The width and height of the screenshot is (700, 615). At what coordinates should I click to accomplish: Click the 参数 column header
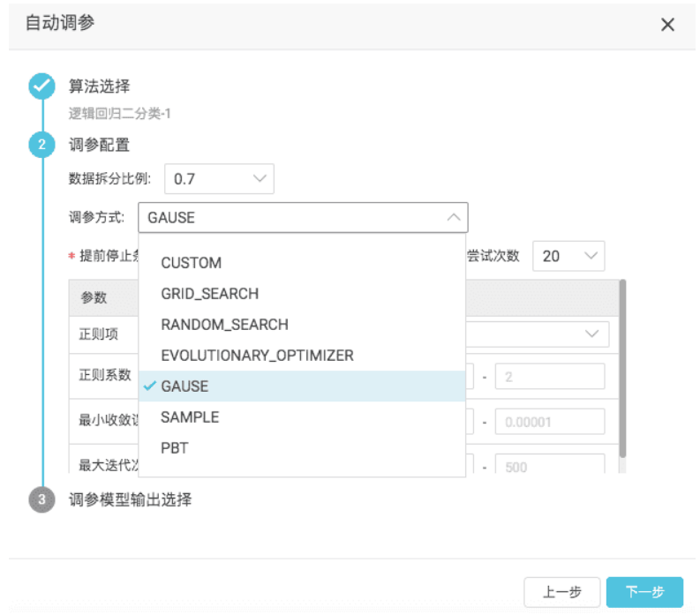coord(94,297)
